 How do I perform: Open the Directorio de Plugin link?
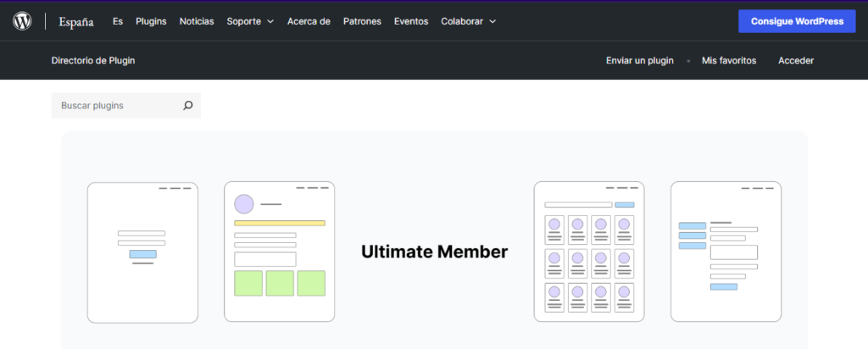93,60
